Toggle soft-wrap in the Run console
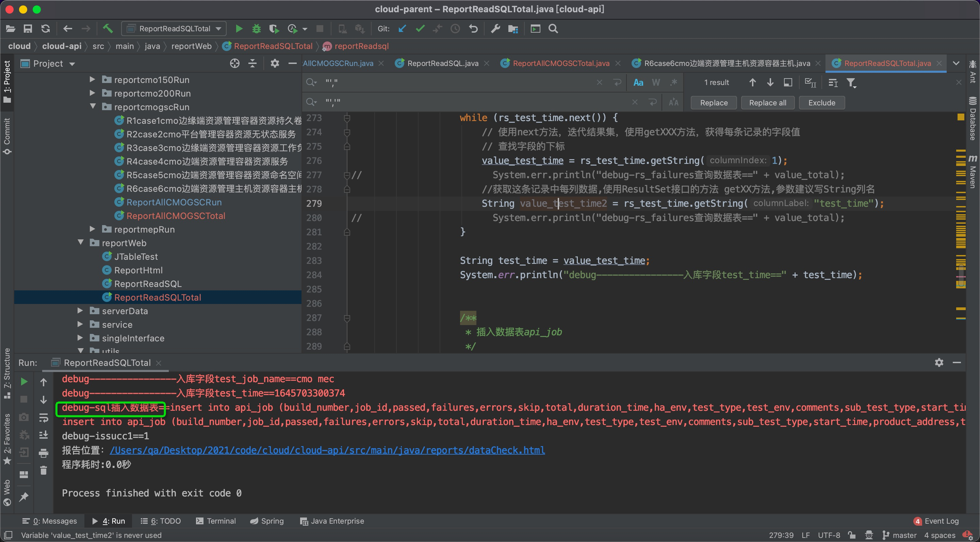Screen dimensions: 980x542 point(43,417)
